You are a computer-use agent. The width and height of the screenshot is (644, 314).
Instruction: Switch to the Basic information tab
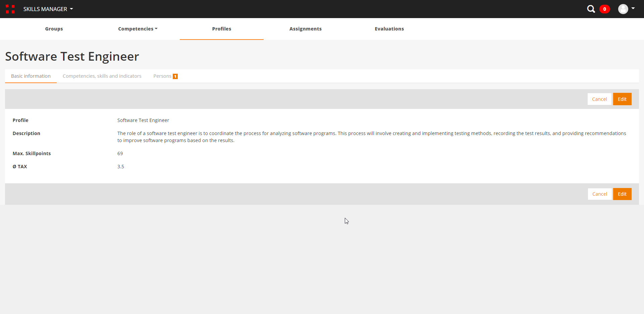[x=31, y=76]
